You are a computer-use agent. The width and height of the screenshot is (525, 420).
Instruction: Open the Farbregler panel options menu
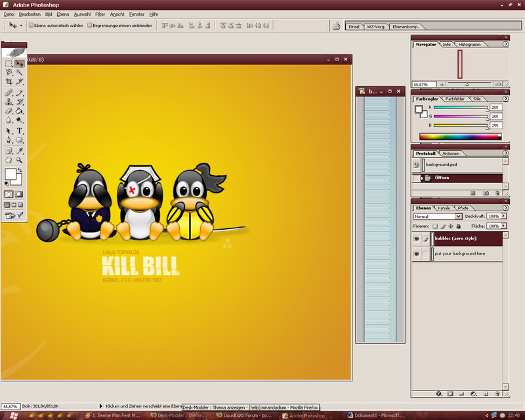coord(505,99)
